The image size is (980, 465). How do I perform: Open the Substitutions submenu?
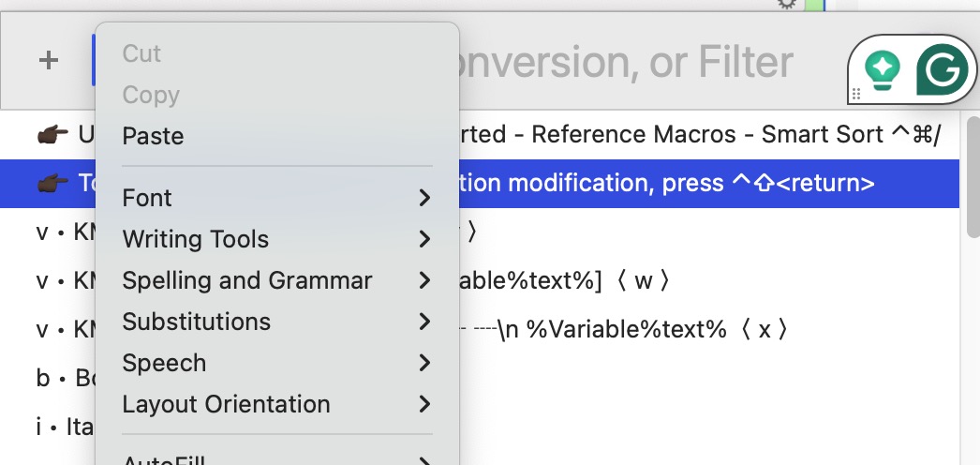pos(277,322)
